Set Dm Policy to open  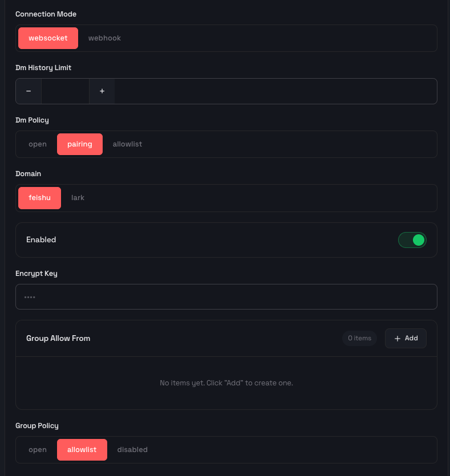(38, 144)
